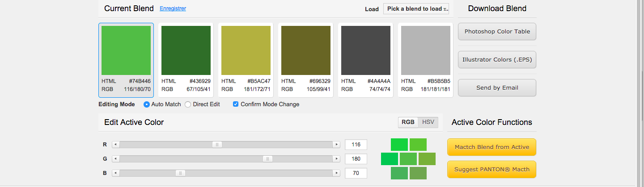The height and width of the screenshot is (187, 644).
Task: Click the center variation swatch in brick grid
Action: coord(408,159)
